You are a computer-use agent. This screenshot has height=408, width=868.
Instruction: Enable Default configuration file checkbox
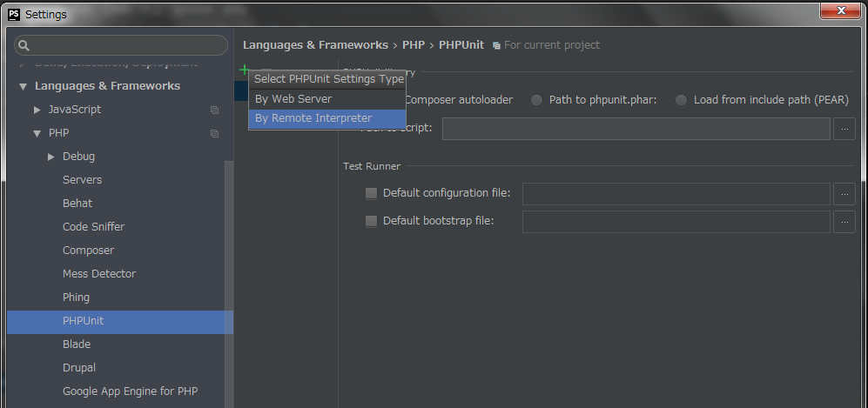tap(371, 193)
